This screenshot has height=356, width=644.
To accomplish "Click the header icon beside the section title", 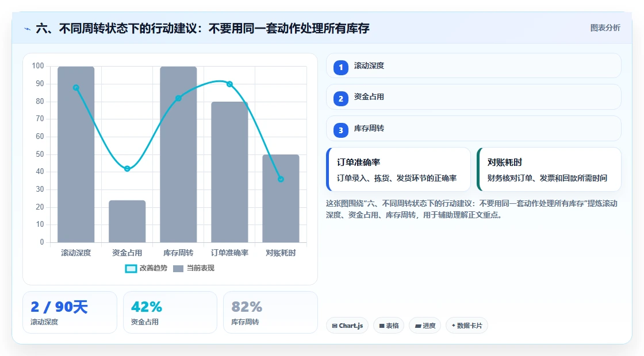I will coord(28,29).
